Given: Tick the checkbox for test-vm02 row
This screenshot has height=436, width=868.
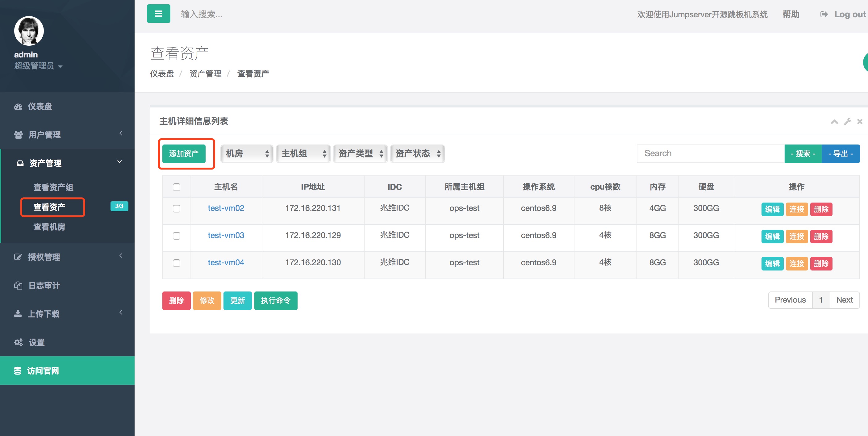Looking at the screenshot, I should (x=176, y=208).
